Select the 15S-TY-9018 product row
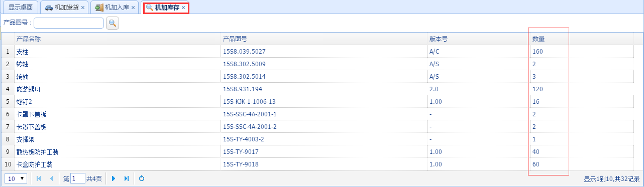The width and height of the screenshot is (644, 187). (321, 164)
